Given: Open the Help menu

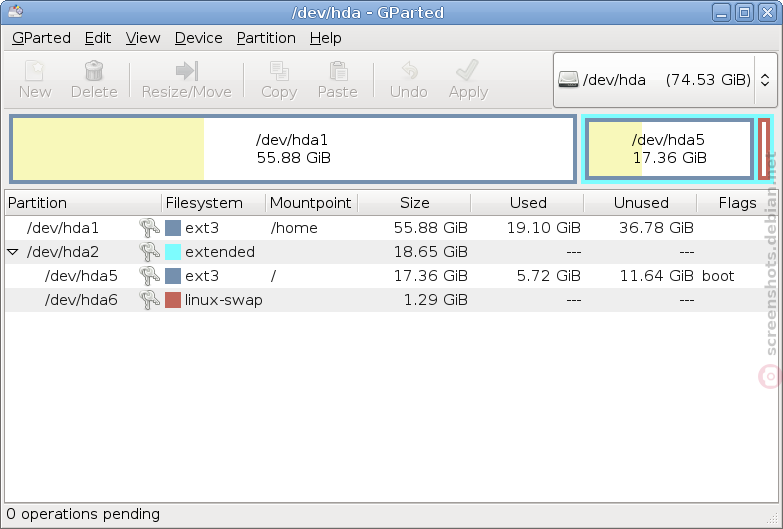Looking at the screenshot, I should 326,38.
